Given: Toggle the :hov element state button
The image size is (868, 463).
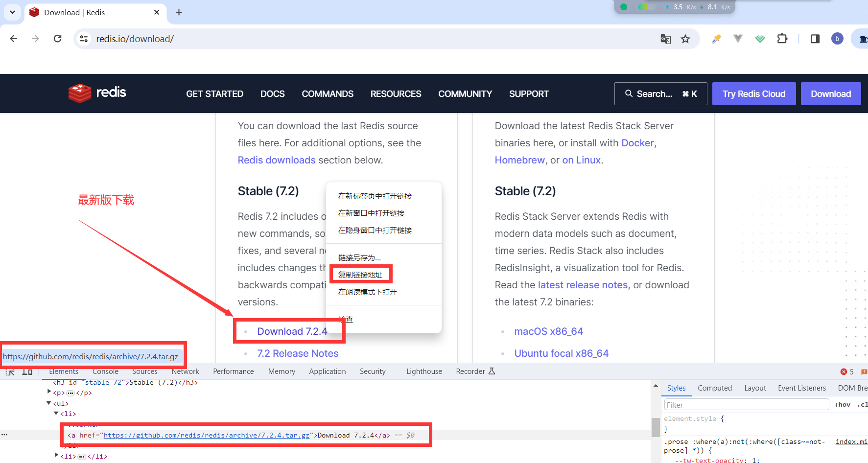Looking at the screenshot, I should pos(843,405).
